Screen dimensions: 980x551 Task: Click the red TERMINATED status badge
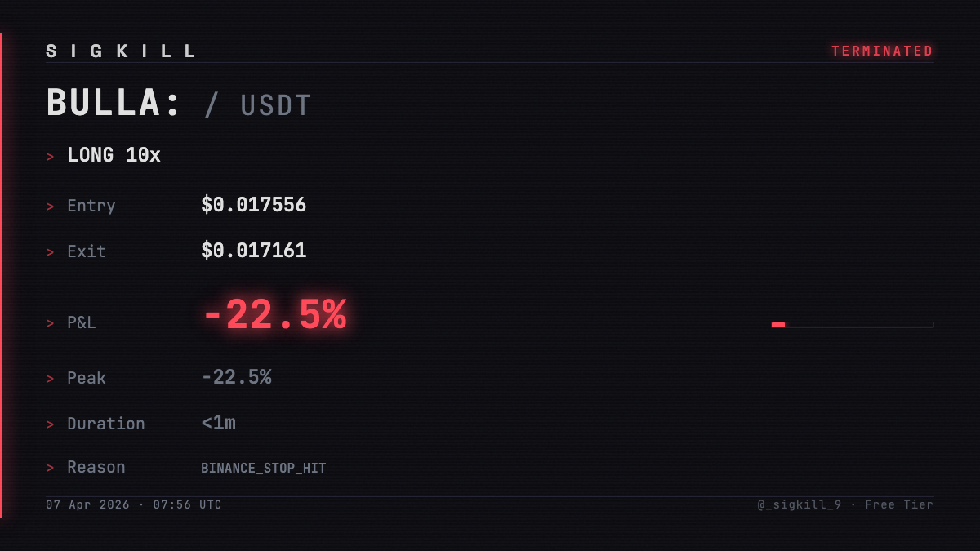882,51
